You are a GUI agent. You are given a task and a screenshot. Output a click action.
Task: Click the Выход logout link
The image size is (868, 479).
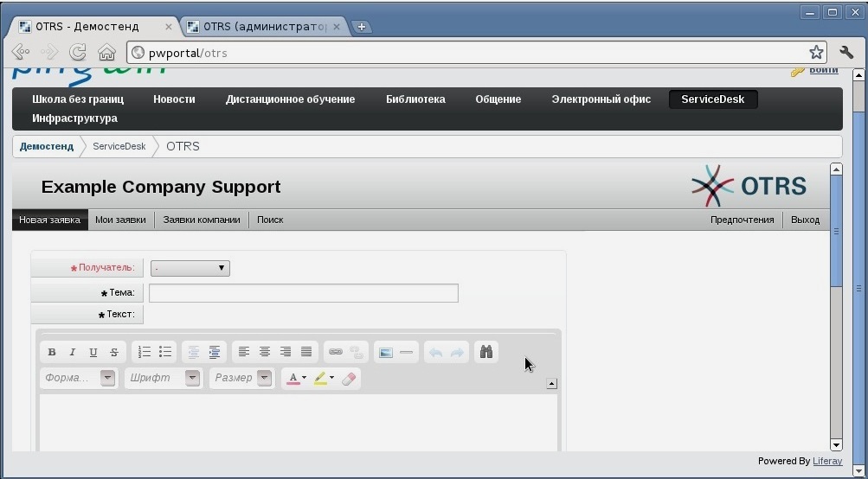point(806,220)
